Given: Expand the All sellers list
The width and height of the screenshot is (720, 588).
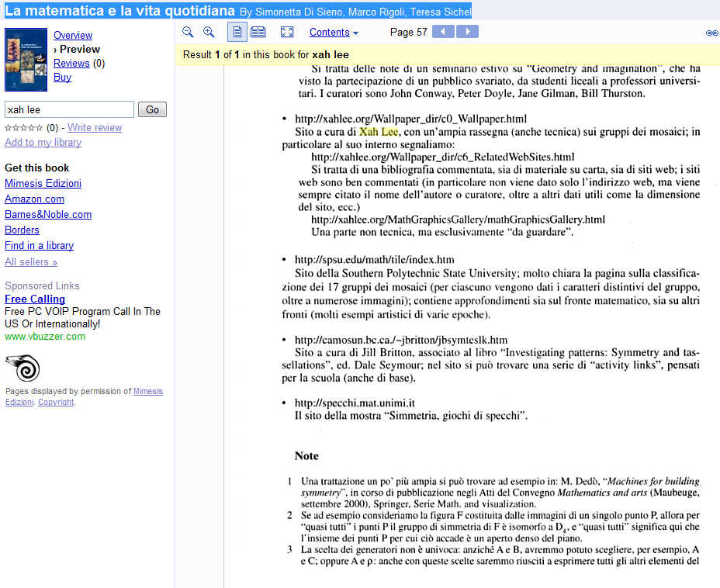Looking at the screenshot, I should coord(31,261).
